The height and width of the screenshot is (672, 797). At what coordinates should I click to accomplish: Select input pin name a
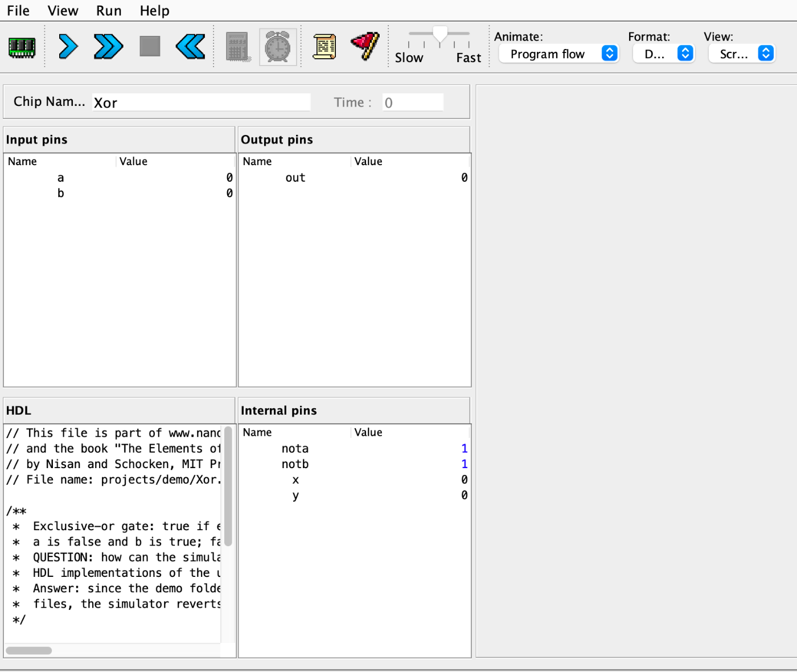[60, 178]
